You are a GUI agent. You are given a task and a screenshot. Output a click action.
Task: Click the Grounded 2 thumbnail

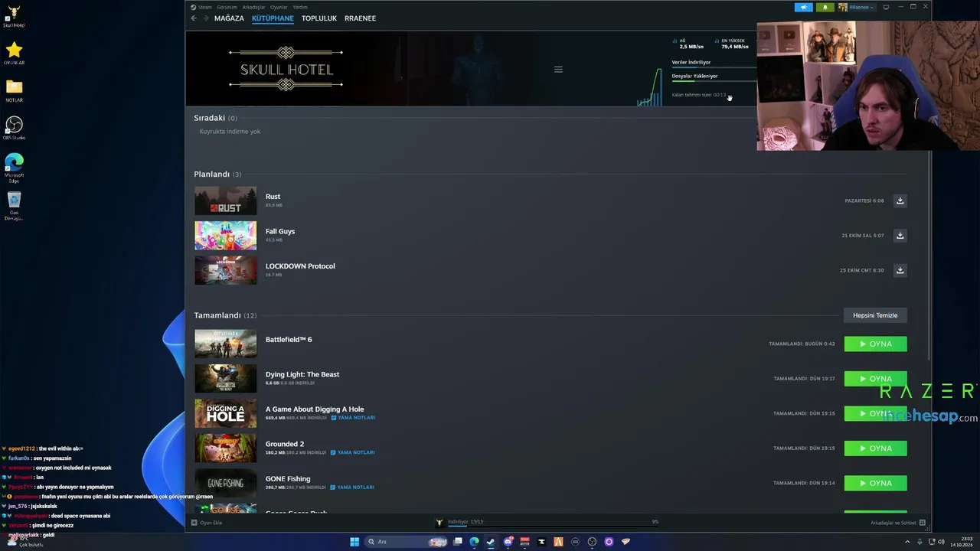point(225,448)
